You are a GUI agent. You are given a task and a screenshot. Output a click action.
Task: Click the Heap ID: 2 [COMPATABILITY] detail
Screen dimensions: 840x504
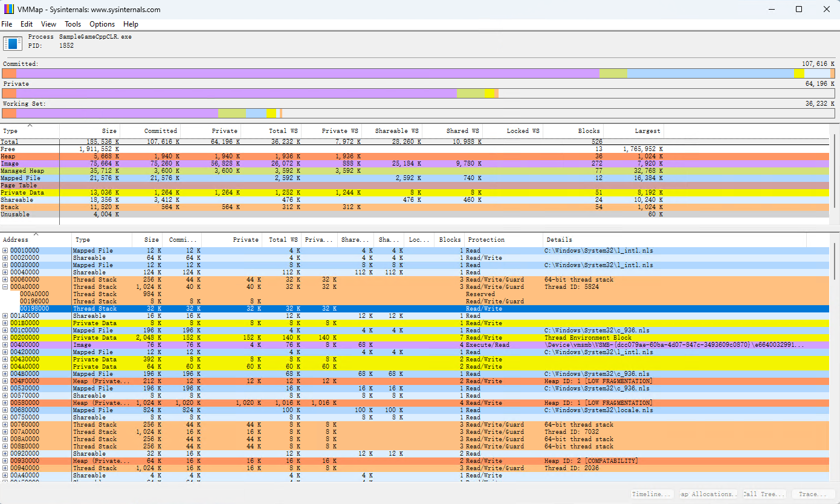(591, 460)
